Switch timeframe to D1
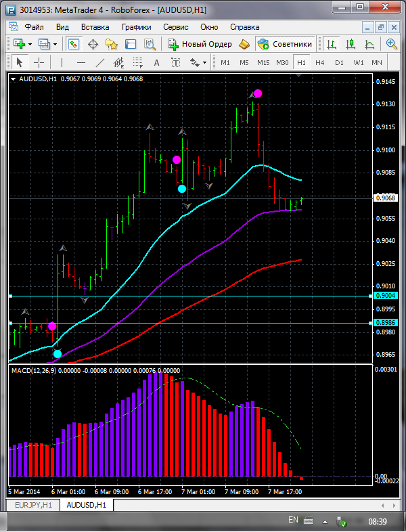 (339, 63)
